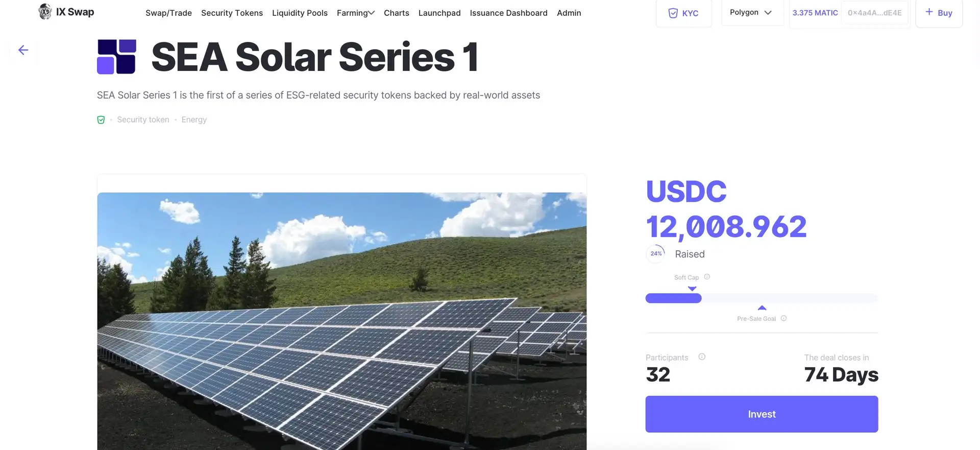Expand the Farming menu
This screenshot has height=450, width=980.
click(x=355, y=13)
